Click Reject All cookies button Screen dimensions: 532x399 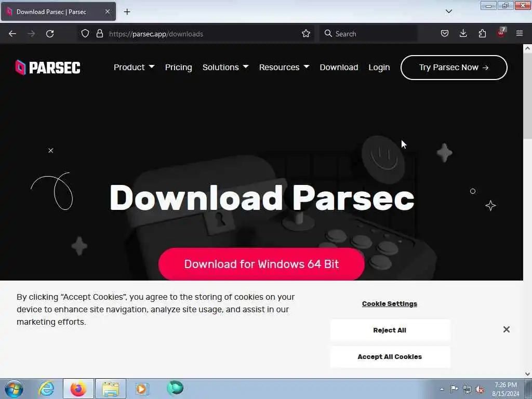[x=390, y=330]
